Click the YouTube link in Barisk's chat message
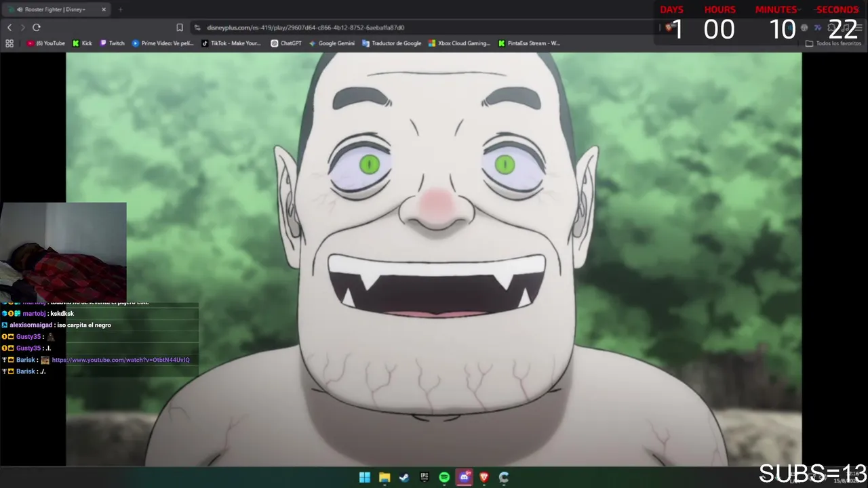The width and height of the screenshot is (868, 488). pyautogui.click(x=121, y=360)
